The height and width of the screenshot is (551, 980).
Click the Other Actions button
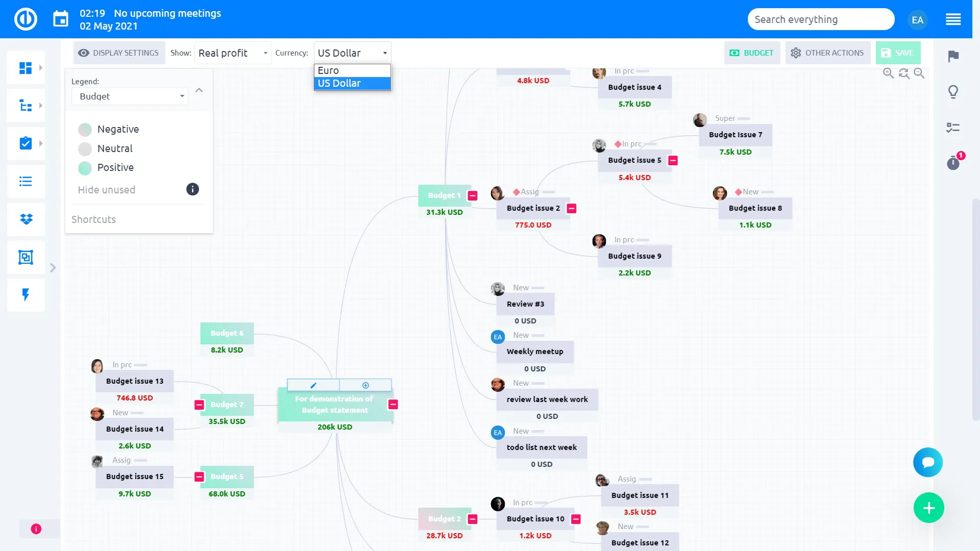click(827, 53)
